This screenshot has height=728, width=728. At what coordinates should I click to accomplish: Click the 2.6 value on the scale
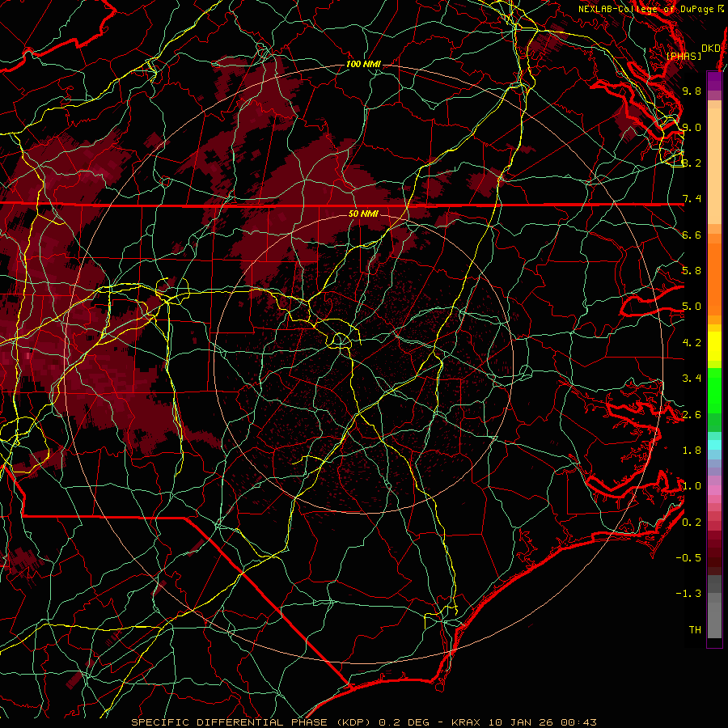tap(692, 415)
